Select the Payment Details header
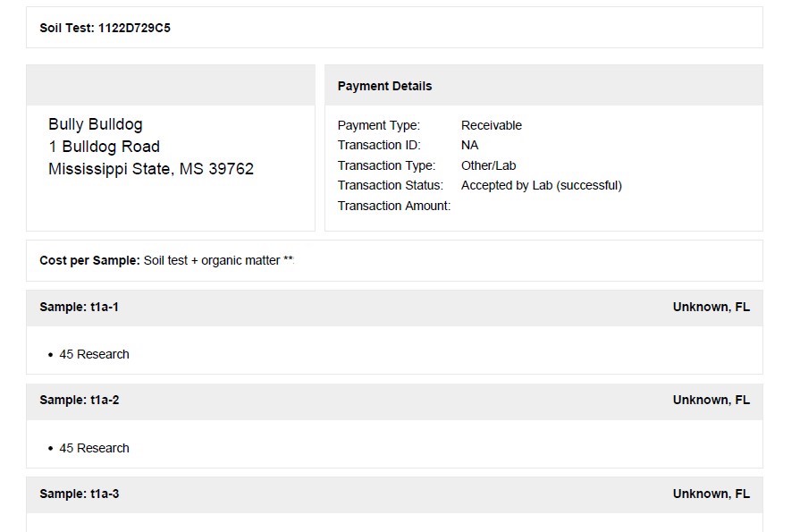 pyautogui.click(x=384, y=87)
